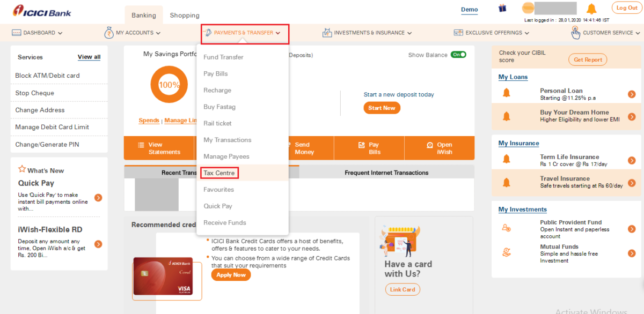Toggle Show Balance off

pyautogui.click(x=458, y=55)
